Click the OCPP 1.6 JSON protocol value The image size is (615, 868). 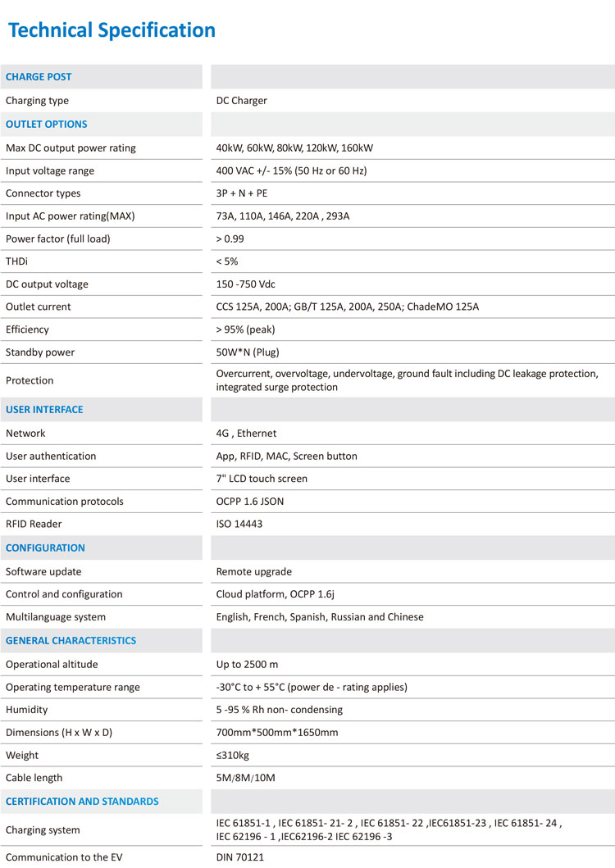250,501
